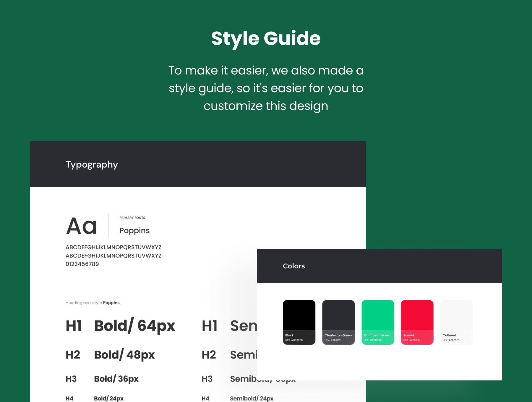This screenshot has width=532, height=402.
Task: Click the Colors panel header
Action: (293, 266)
